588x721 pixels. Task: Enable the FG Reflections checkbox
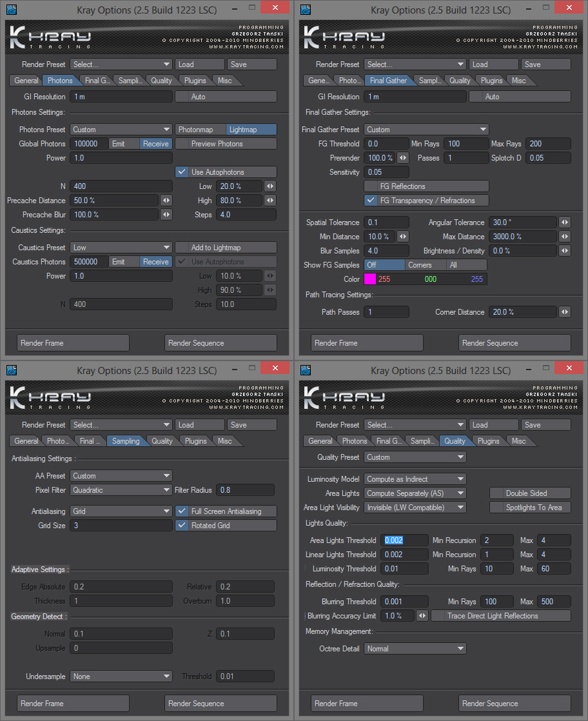coord(371,186)
